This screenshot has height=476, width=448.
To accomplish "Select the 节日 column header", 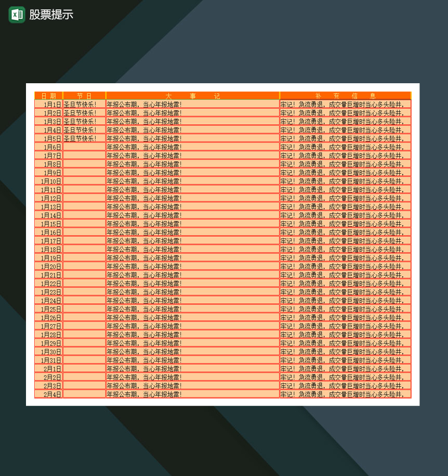I will (84, 96).
